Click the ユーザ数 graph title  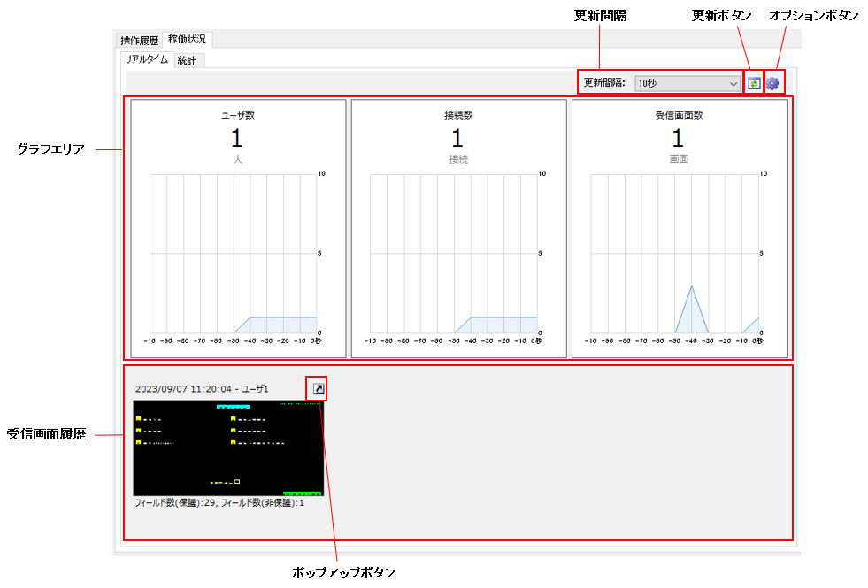click(237, 116)
